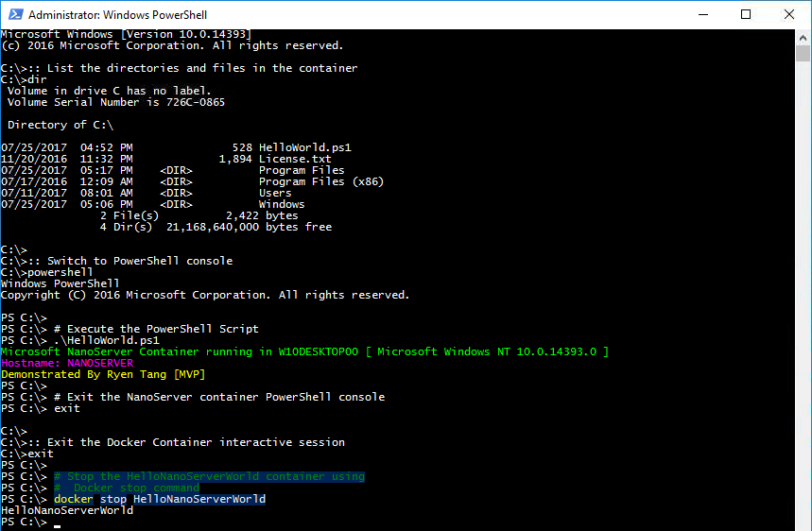Click the vertical scrollbar thumb
This screenshot has height=531, width=812.
point(803,53)
